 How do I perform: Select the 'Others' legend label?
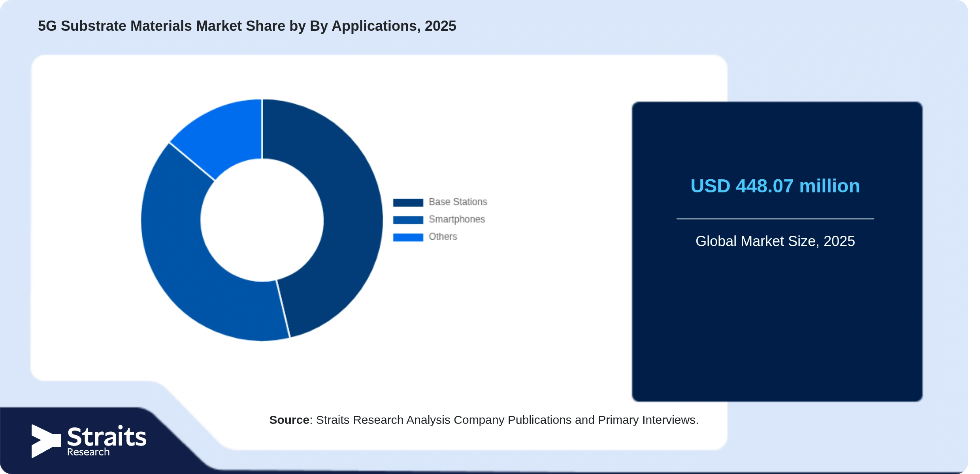[443, 237]
